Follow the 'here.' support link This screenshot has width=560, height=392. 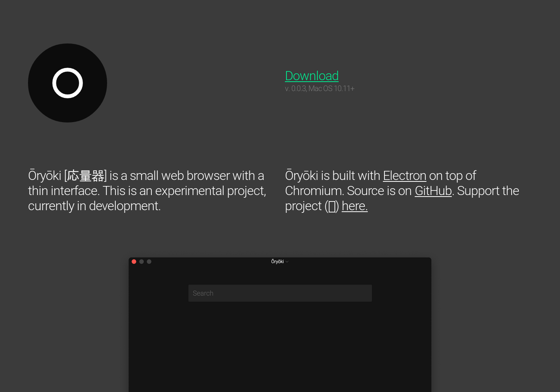point(355,206)
